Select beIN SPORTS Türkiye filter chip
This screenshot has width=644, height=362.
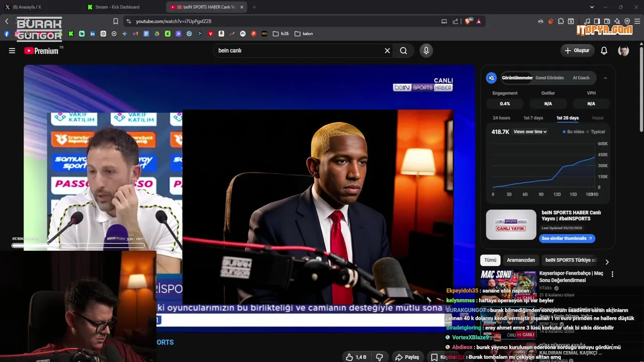(x=571, y=260)
